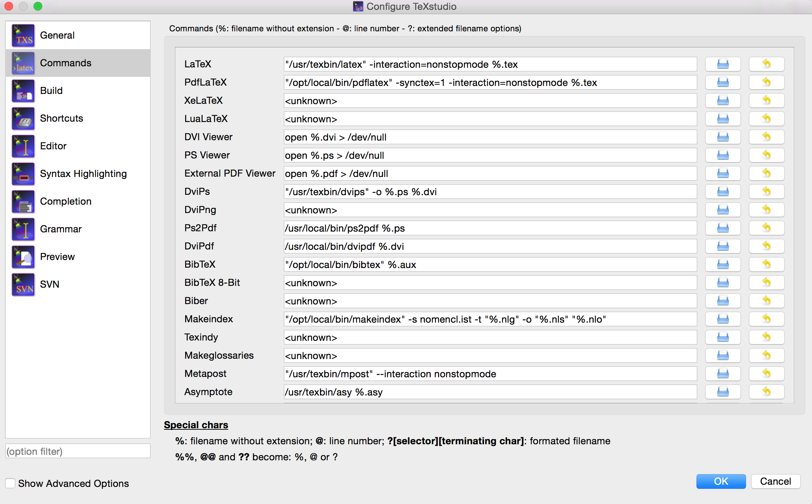Reset the Ps2Pdf command to default
Screen dimensions: 812x504
click(x=766, y=228)
